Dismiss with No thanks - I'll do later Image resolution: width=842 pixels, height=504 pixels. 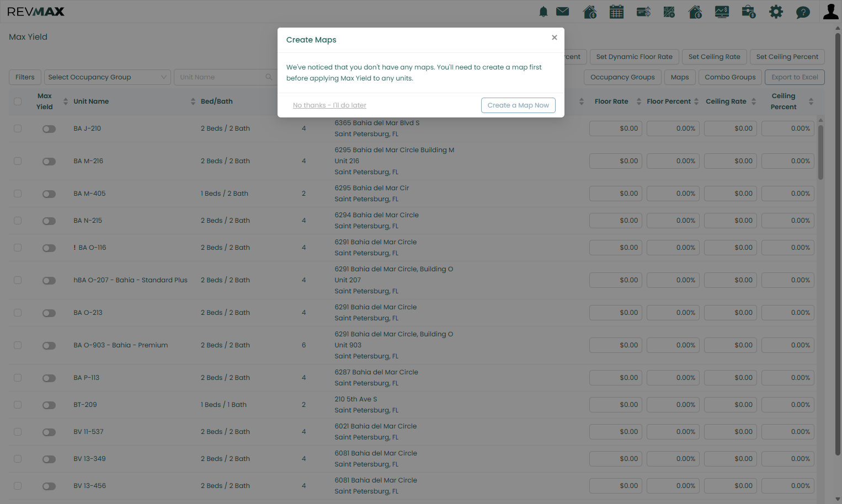click(329, 105)
